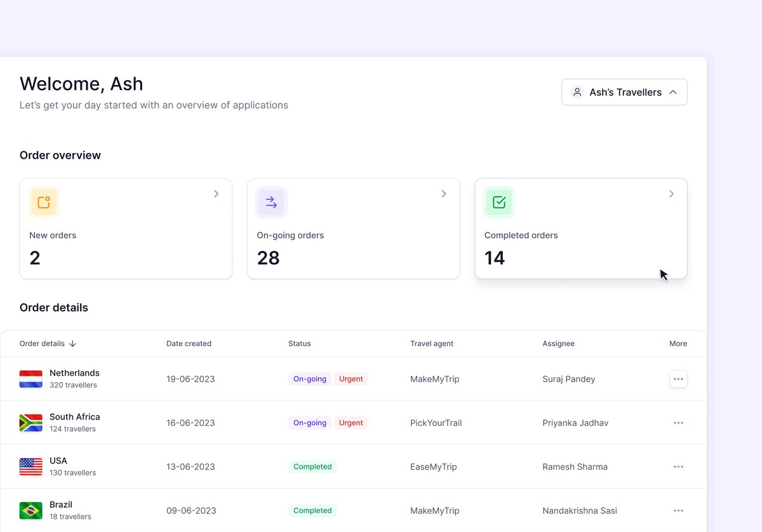Viewport: 762px width, 532px height.
Task: Click the USA flag icon
Action: pyautogui.click(x=30, y=466)
